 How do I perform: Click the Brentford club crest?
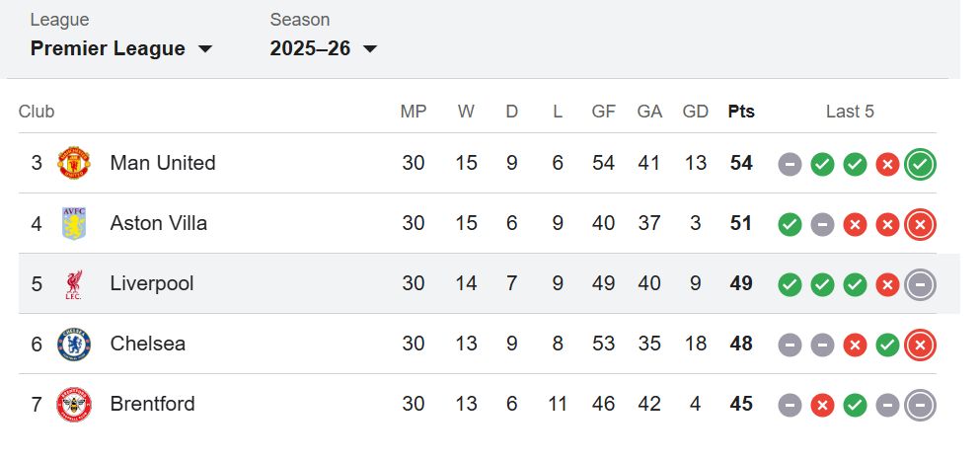click(74, 404)
